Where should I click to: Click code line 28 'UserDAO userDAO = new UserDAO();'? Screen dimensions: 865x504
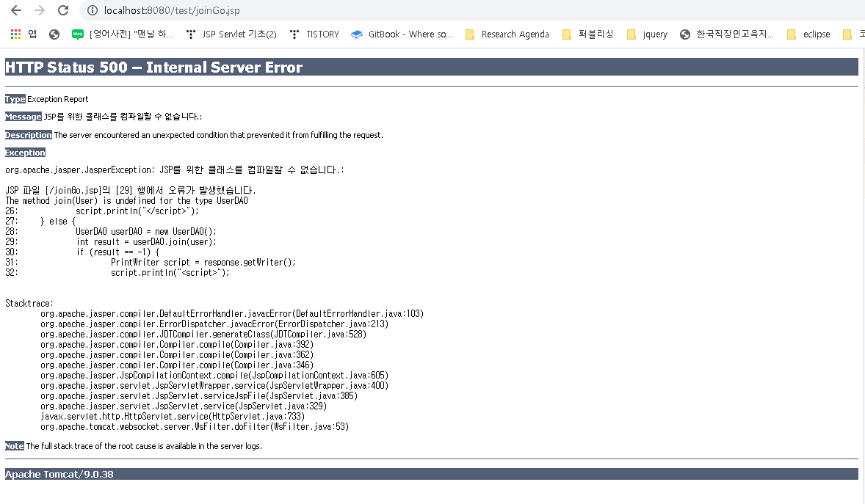[x=145, y=232]
